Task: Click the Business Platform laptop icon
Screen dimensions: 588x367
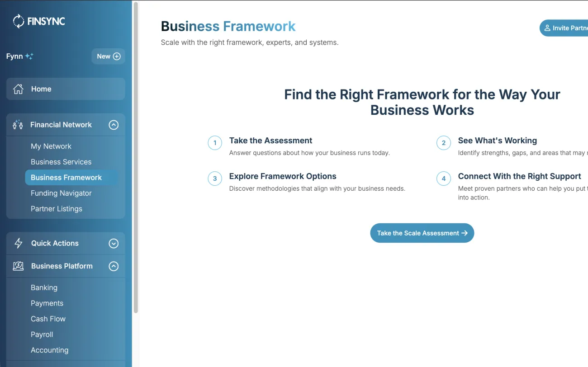Action: 18,266
